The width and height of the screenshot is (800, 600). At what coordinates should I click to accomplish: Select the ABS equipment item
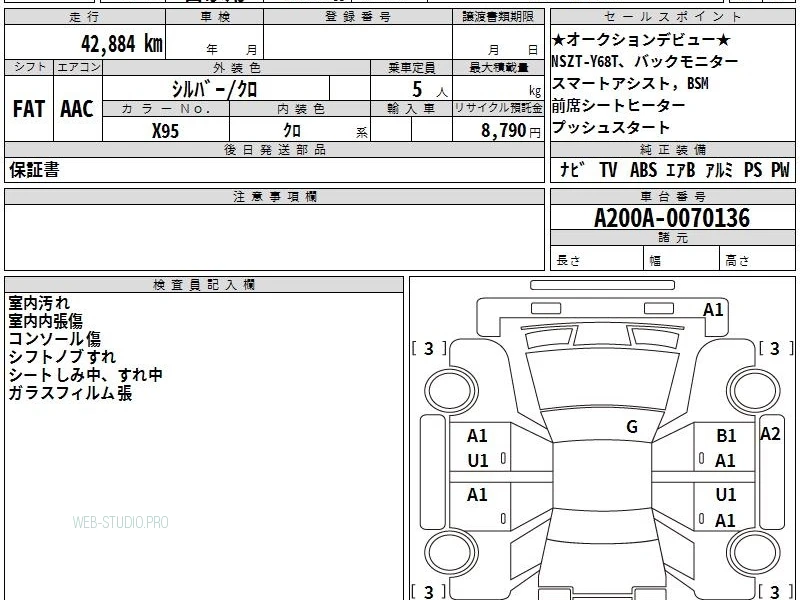tap(643, 169)
